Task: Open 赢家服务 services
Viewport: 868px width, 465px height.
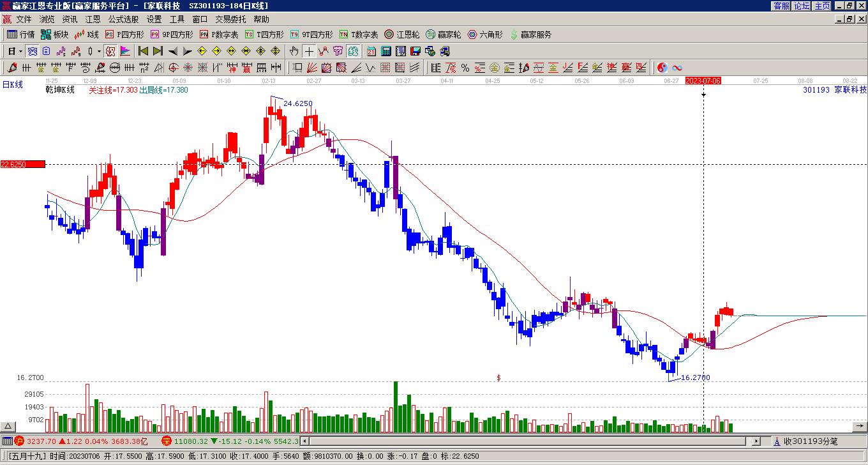Action: pyautogui.click(x=530, y=34)
